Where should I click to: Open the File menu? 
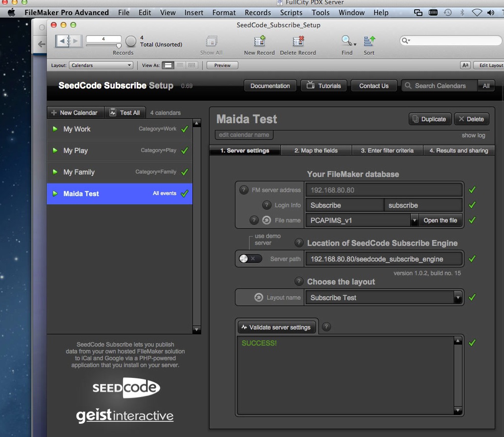[124, 13]
